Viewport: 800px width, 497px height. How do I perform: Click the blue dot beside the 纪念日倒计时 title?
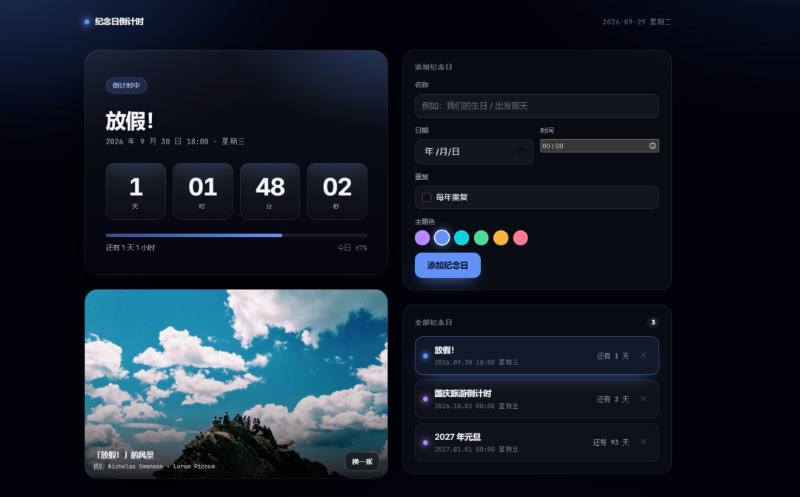pos(87,21)
